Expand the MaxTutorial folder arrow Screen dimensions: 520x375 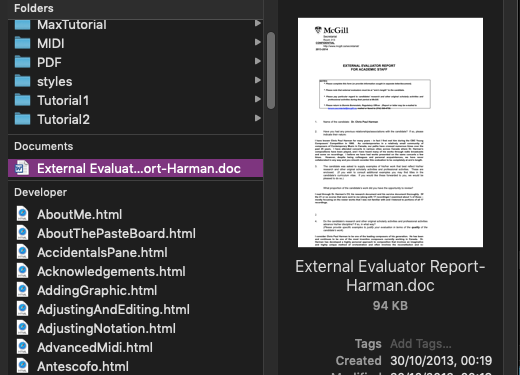click(x=258, y=23)
